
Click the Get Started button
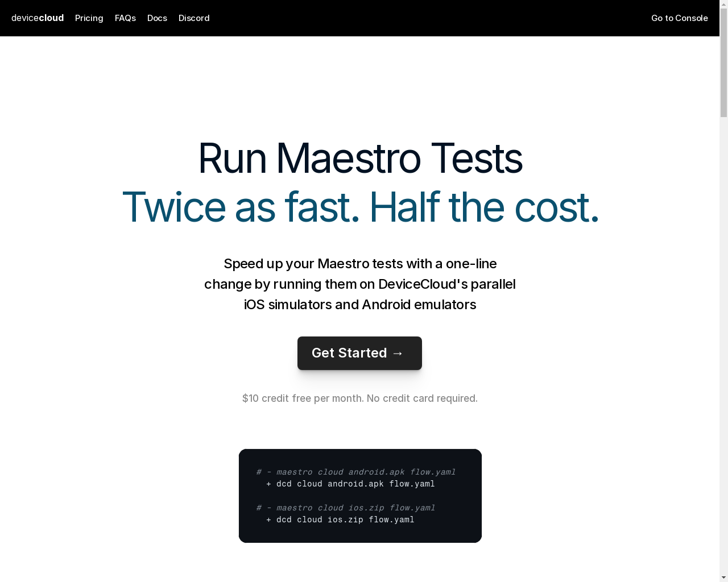(x=359, y=353)
